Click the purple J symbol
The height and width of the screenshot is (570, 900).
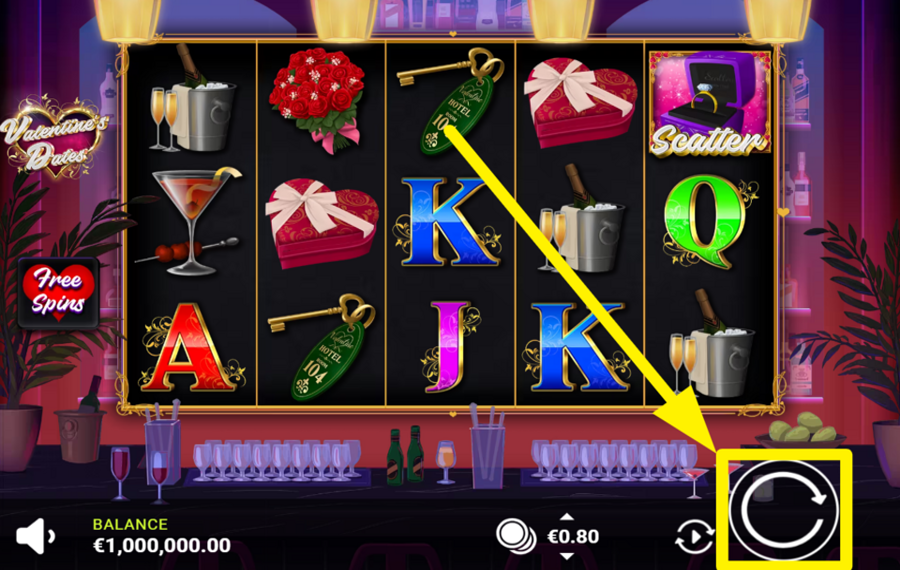tap(450, 347)
